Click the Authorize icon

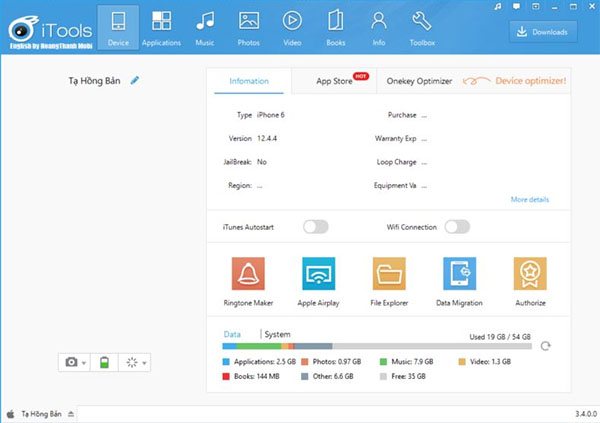(530, 274)
